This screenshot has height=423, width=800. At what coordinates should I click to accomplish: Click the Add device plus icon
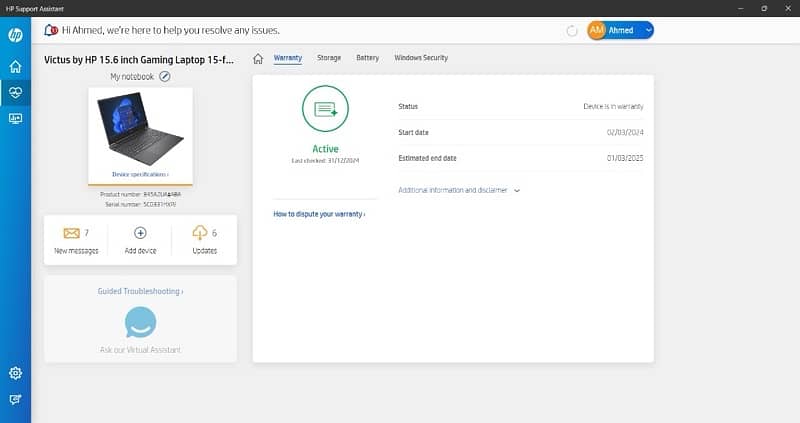coord(140,233)
